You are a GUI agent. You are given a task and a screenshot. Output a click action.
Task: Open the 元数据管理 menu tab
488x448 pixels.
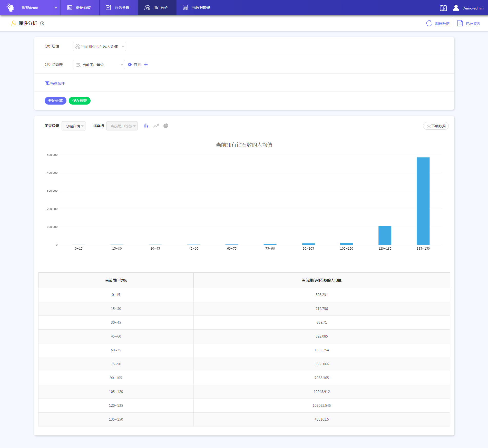197,8
